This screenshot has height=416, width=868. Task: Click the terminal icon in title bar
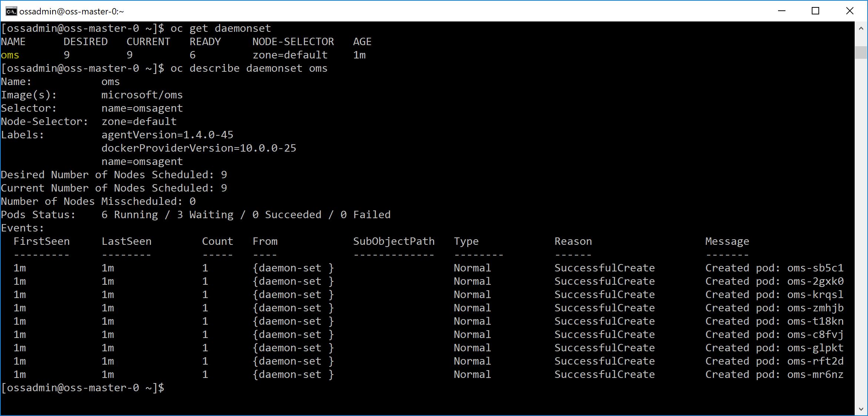(x=11, y=11)
